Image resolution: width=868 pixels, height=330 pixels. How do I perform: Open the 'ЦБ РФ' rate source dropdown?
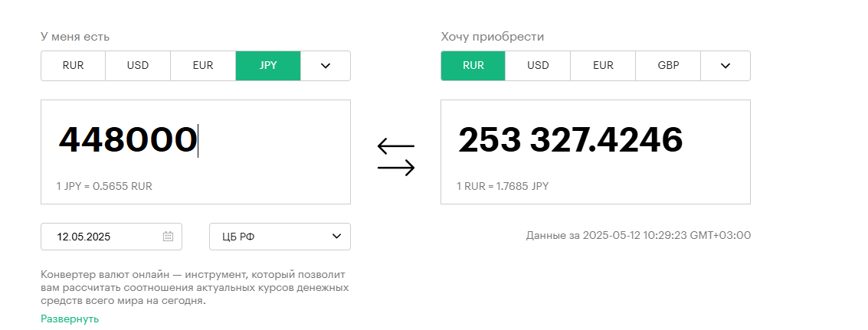pos(280,237)
